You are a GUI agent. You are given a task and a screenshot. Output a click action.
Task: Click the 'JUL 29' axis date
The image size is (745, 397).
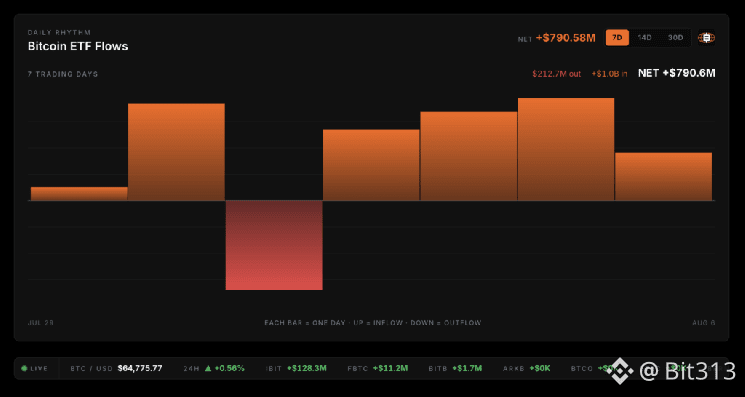(x=40, y=323)
